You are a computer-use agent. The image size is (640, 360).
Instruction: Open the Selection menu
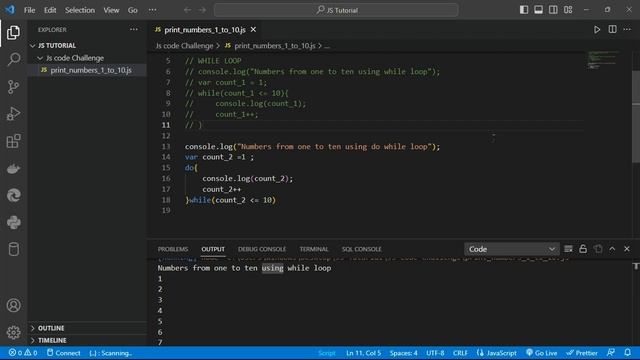[x=80, y=10]
